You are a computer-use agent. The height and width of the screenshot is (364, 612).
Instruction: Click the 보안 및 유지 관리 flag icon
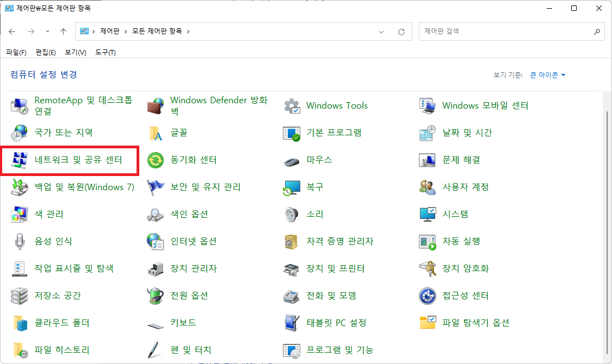click(156, 187)
